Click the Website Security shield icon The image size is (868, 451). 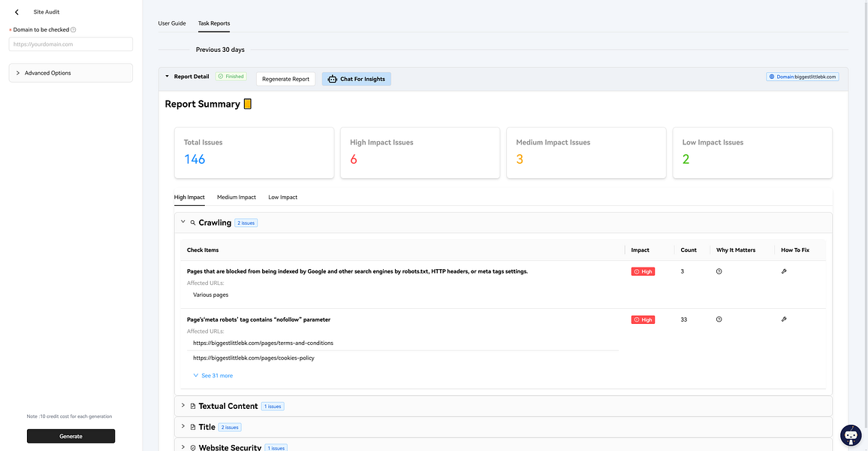pos(193,448)
